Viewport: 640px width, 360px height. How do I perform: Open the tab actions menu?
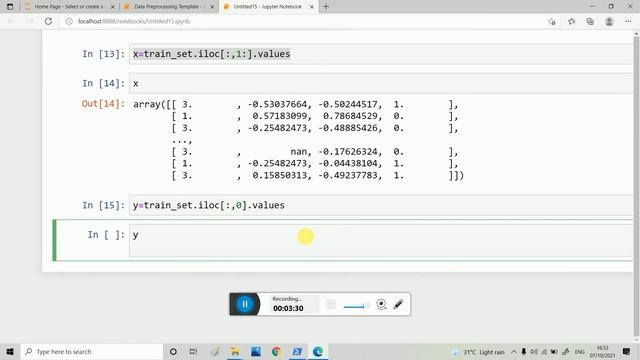[x=10, y=7]
